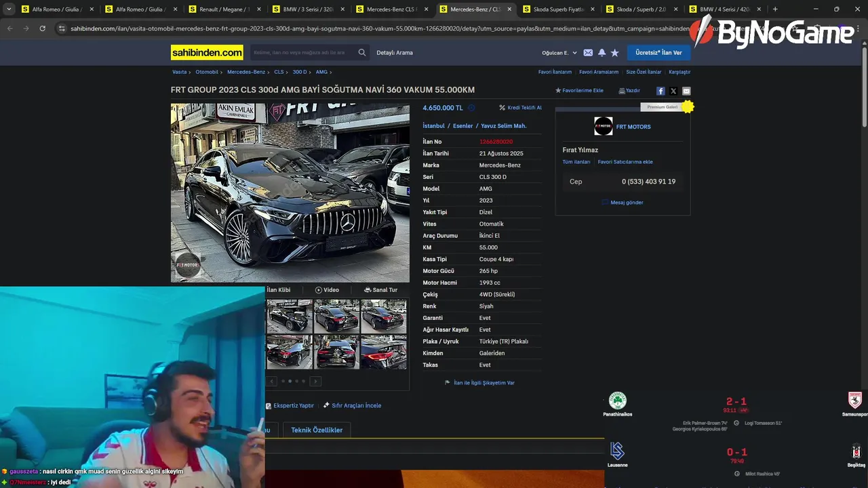Reload the page with the browser refresh button

coord(42,28)
